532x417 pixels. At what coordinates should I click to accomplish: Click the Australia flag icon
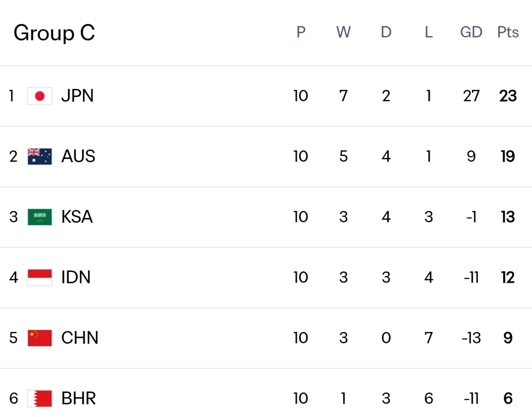point(40,156)
